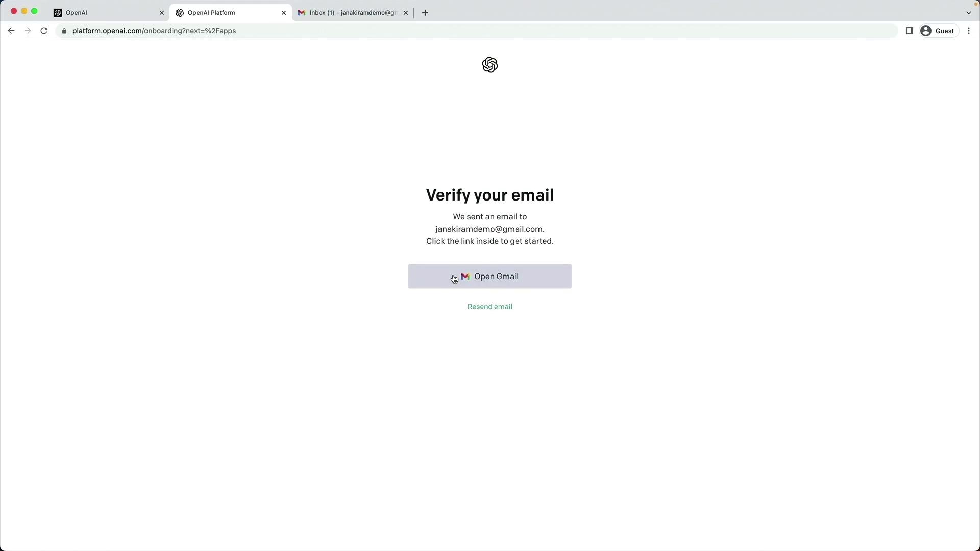Image resolution: width=980 pixels, height=551 pixels.
Task: Close the Gmail Inbox tab
Action: [406, 13]
